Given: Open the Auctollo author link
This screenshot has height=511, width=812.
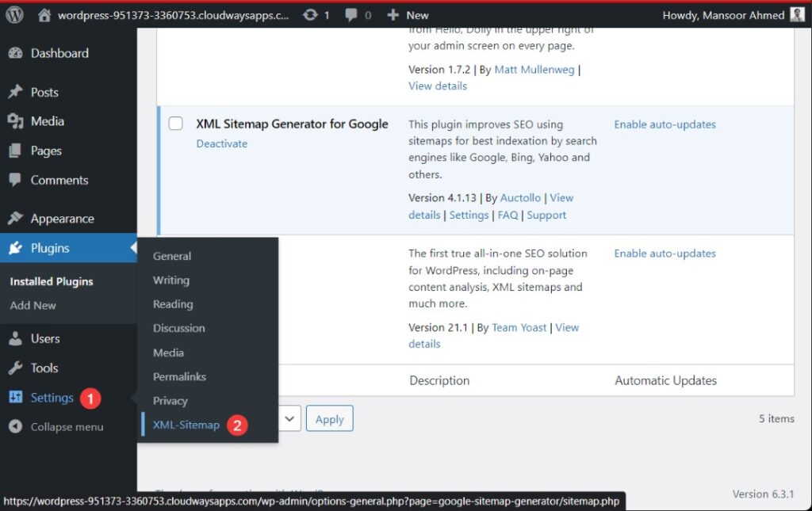Looking at the screenshot, I should [x=520, y=197].
